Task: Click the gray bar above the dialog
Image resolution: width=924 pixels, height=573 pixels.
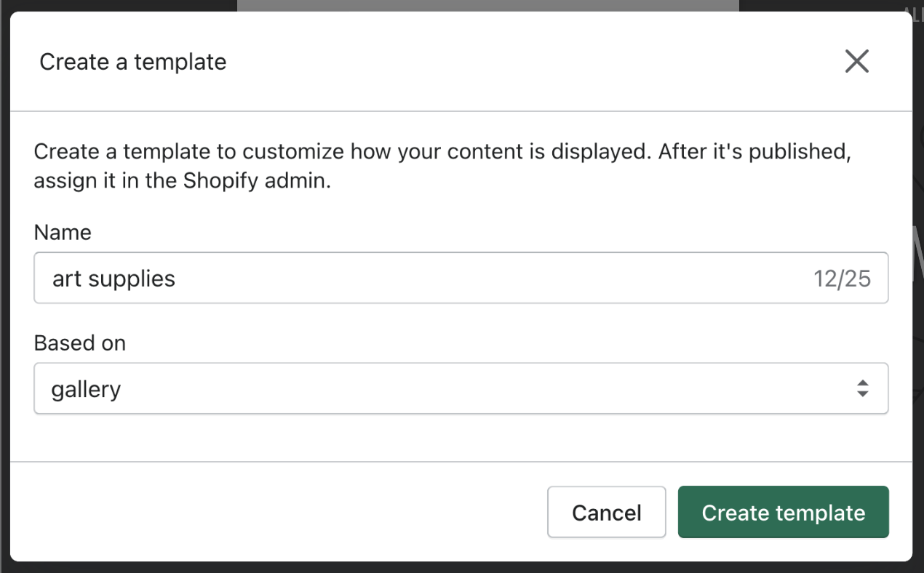Action: pyautogui.click(x=487, y=5)
